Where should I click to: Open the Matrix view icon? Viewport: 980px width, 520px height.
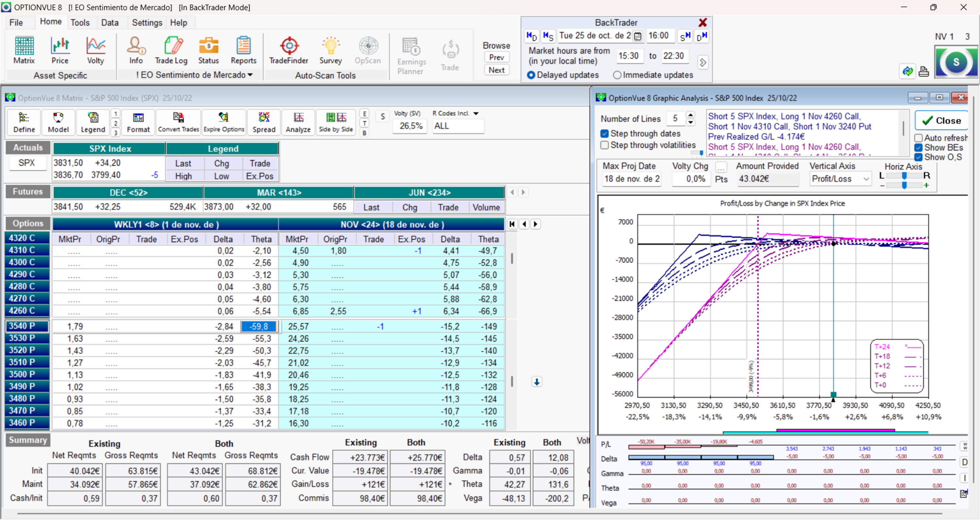[24, 50]
